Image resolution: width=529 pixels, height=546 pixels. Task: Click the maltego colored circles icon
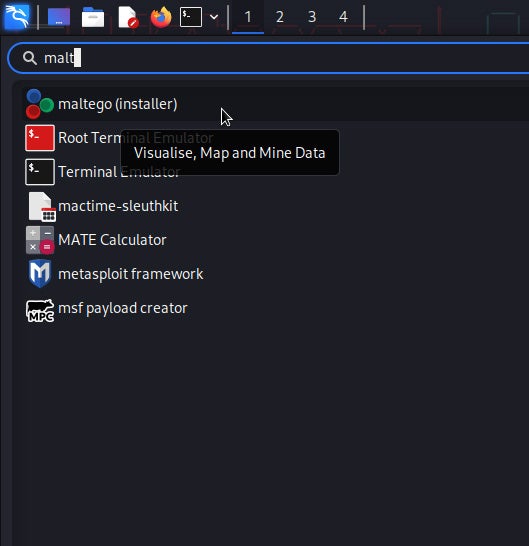coord(40,104)
